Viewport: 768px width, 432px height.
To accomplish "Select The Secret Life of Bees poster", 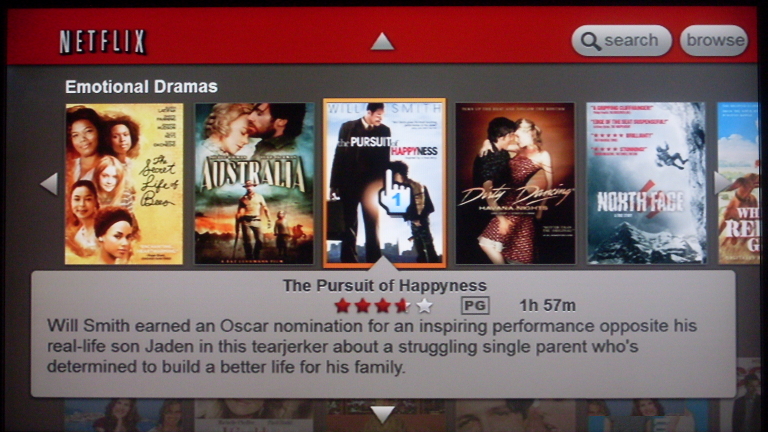I will pyautogui.click(x=124, y=184).
